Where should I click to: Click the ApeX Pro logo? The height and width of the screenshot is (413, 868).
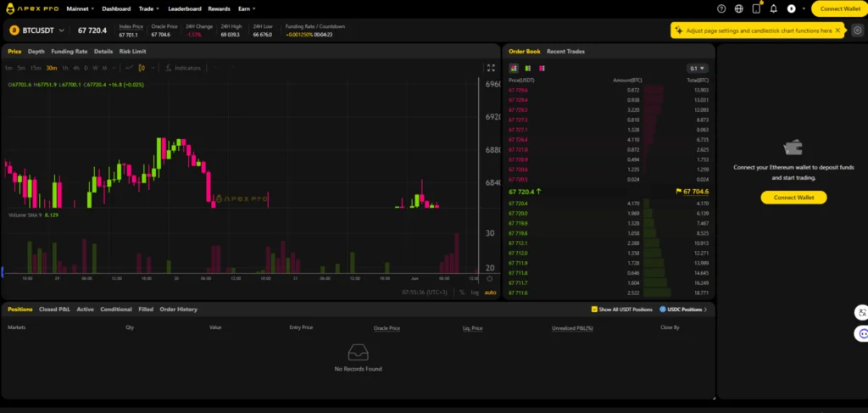pos(32,8)
